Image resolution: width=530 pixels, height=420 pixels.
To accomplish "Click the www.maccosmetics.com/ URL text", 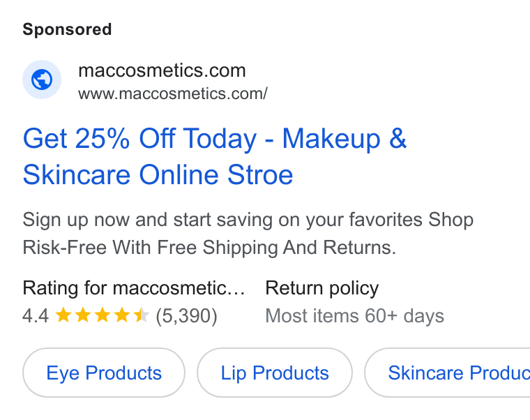I will point(173,93).
